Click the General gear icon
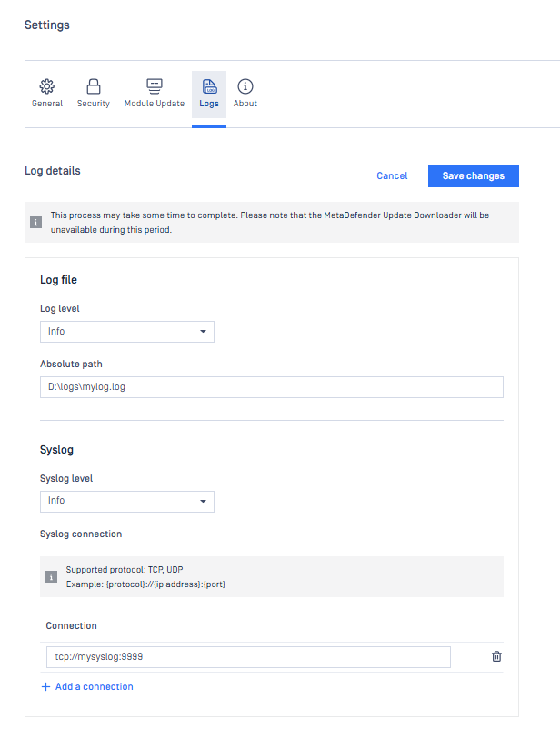 (x=47, y=86)
